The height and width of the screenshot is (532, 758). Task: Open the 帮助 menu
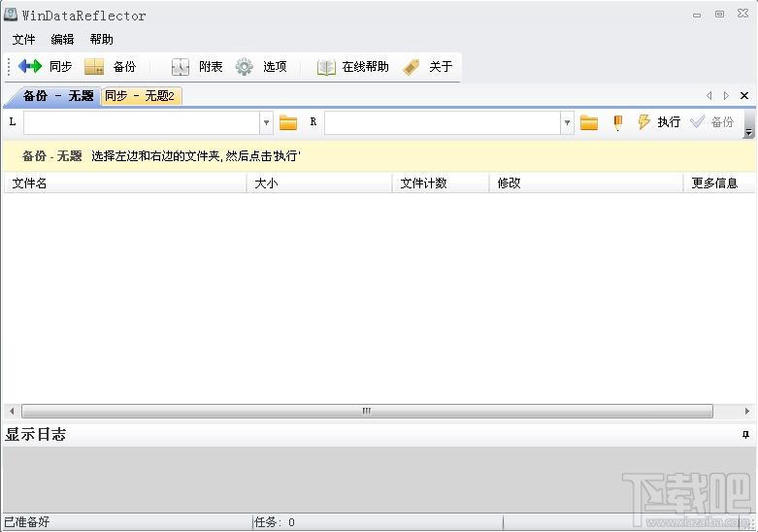pyautogui.click(x=102, y=39)
